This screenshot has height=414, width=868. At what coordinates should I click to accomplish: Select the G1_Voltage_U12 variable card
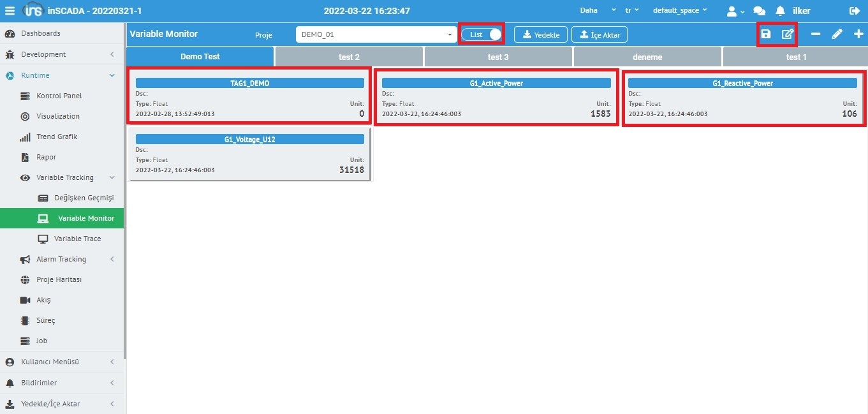tap(249, 154)
